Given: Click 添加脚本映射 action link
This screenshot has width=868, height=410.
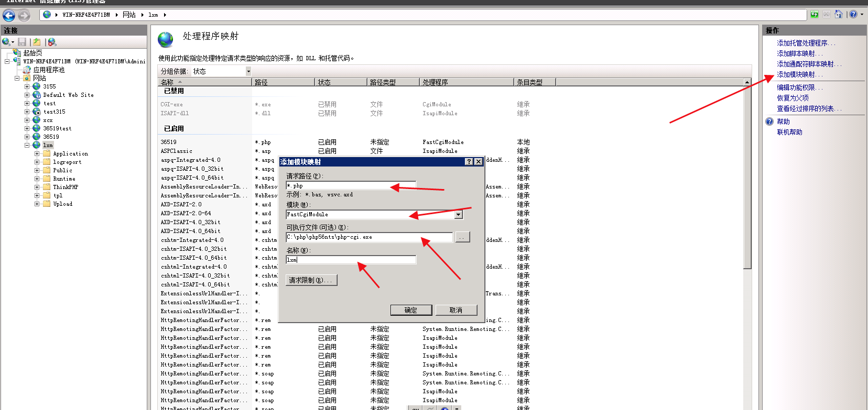Looking at the screenshot, I should pyautogui.click(x=800, y=53).
